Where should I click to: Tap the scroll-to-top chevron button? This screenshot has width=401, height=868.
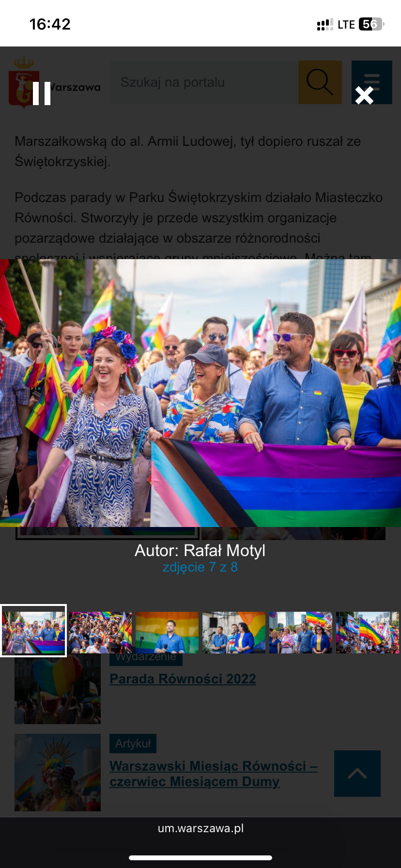pos(357,773)
